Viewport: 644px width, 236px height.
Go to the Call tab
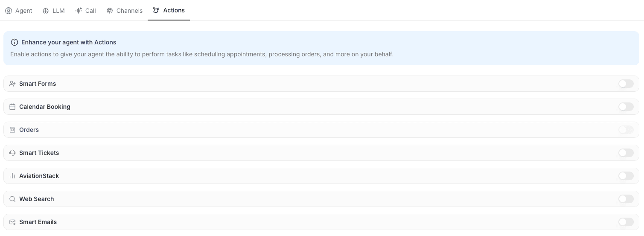point(86,11)
